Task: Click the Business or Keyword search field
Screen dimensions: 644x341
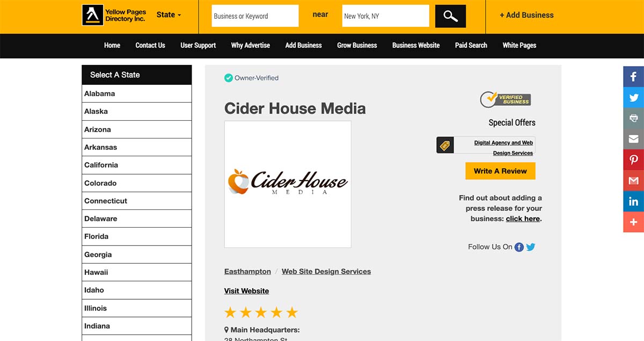Action: [255, 16]
